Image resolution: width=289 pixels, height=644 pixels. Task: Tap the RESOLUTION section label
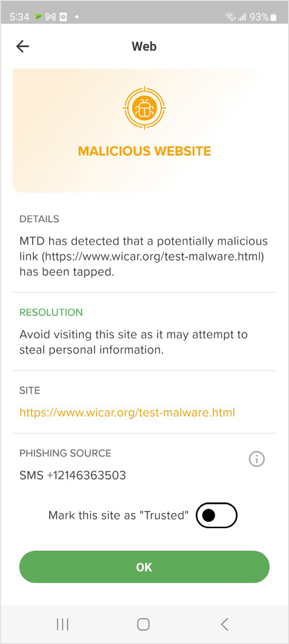[x=51, y=312]
